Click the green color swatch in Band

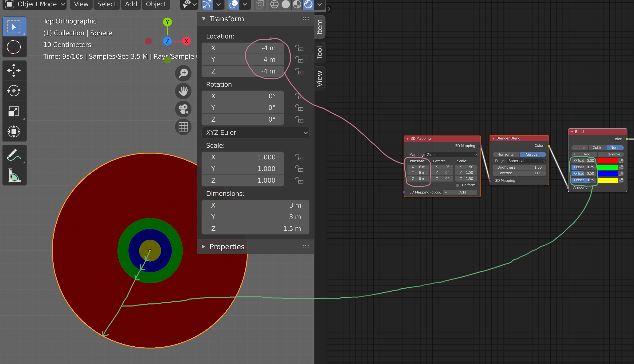point(607,167)
